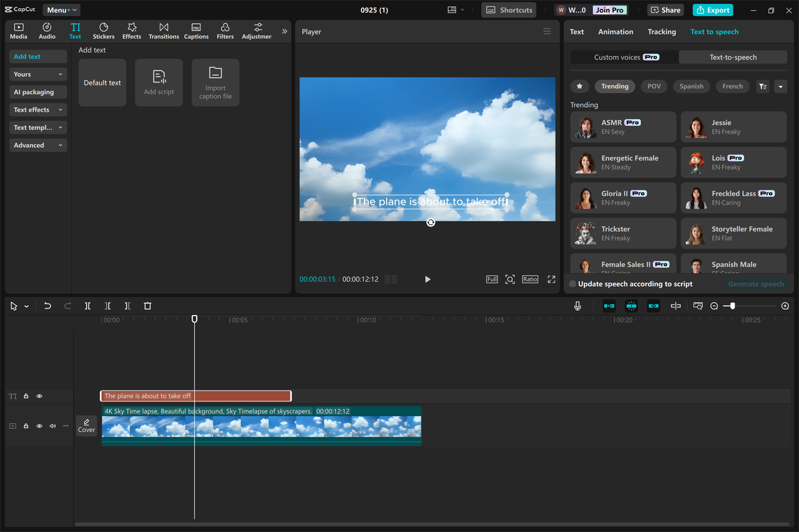Select the Custom voices tab

click(x=622, y=57)
